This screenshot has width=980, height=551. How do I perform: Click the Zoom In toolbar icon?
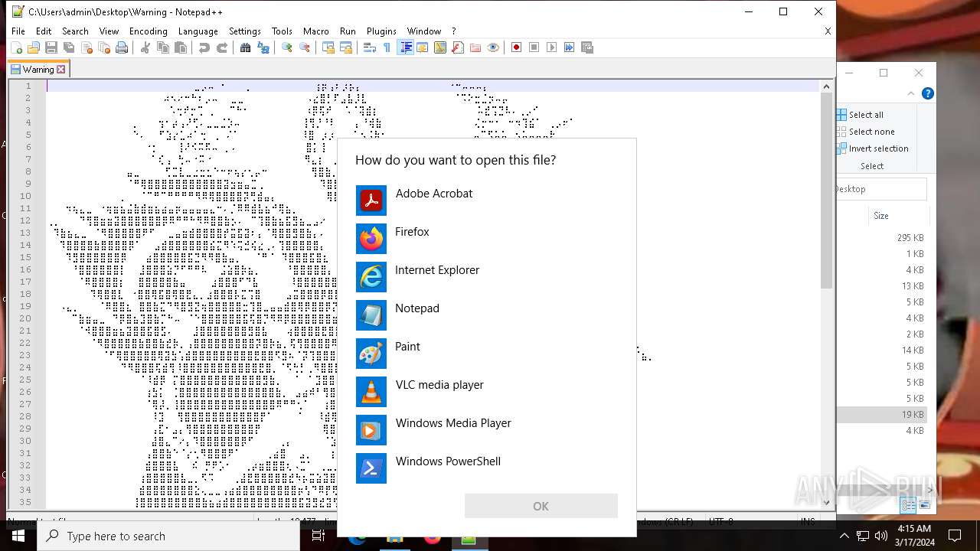[x=287, y=47]
